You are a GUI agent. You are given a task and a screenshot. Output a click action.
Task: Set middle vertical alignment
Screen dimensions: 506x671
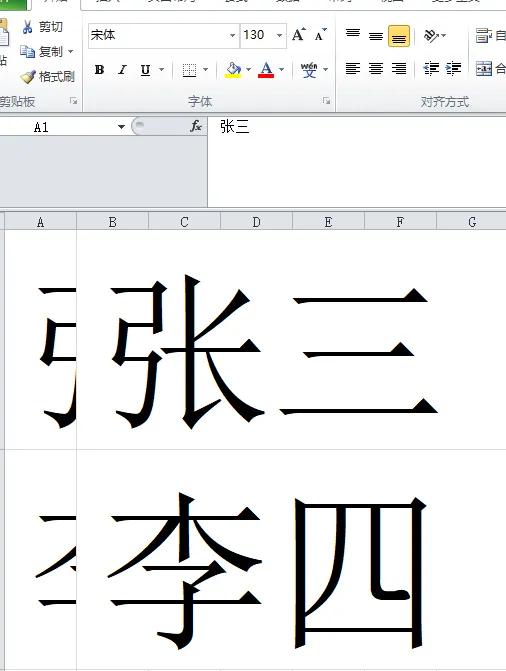[376, 36]
